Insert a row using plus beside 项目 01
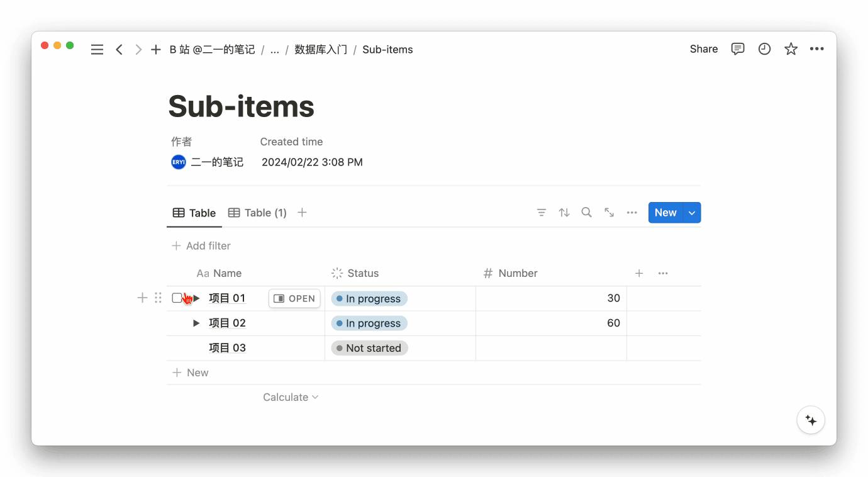The image size is (868, 477). (x=142, y=298)
